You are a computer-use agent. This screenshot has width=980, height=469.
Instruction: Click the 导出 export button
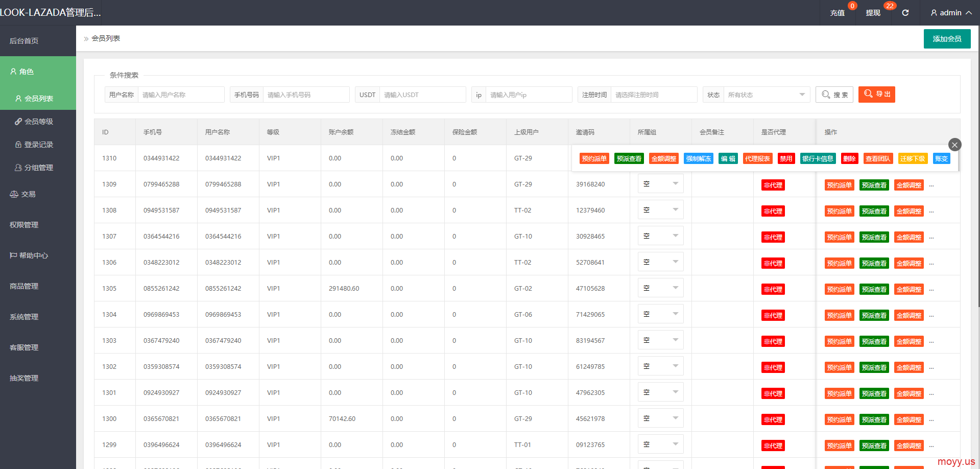coord(877,94)
